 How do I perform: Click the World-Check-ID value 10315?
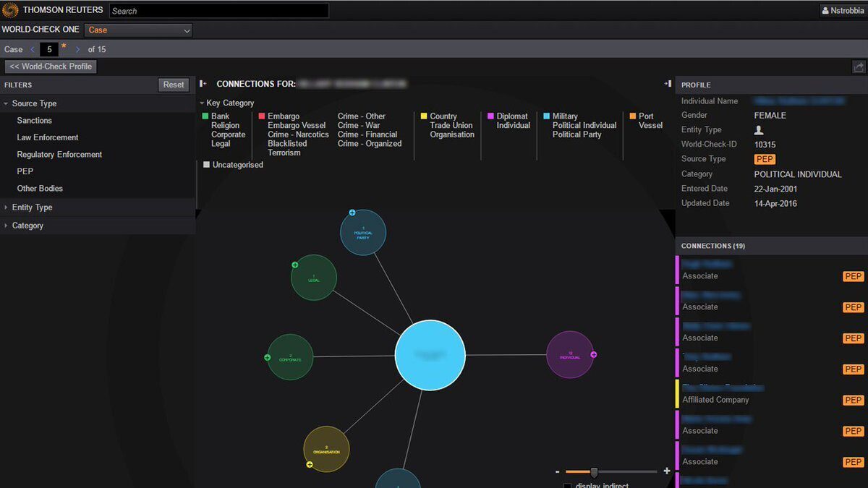765,145
